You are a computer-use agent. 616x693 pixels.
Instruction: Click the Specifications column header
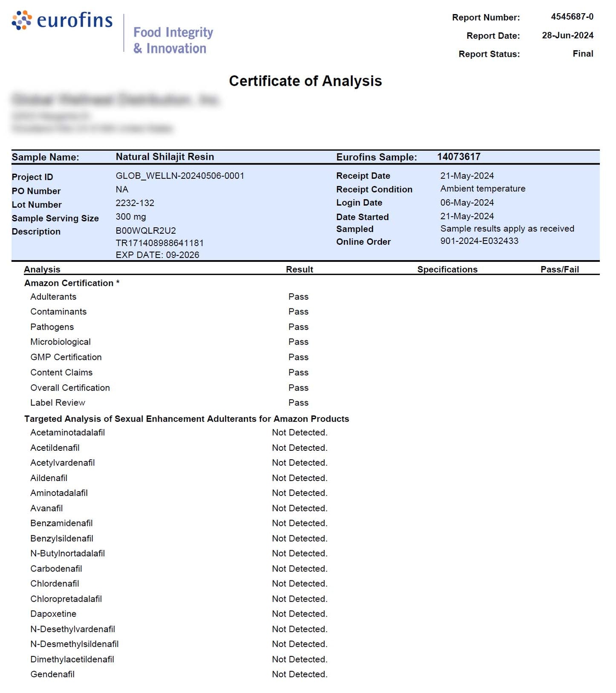(x=447, y=270)
